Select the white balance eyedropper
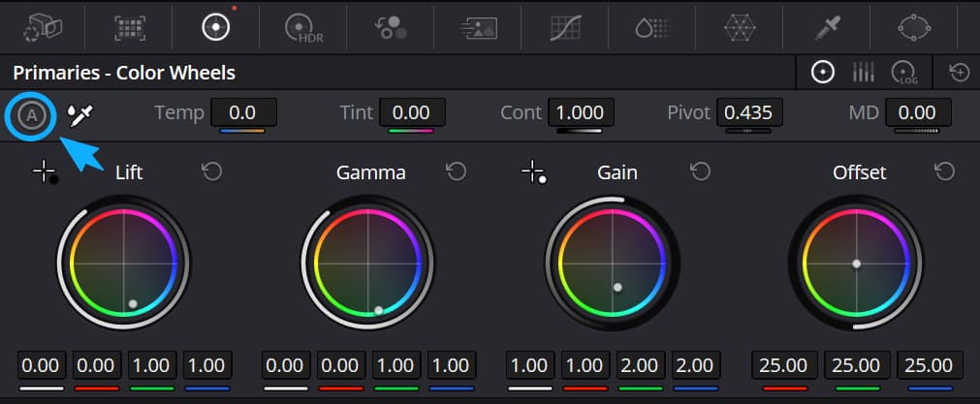980x404 pixels. [80, 115]
